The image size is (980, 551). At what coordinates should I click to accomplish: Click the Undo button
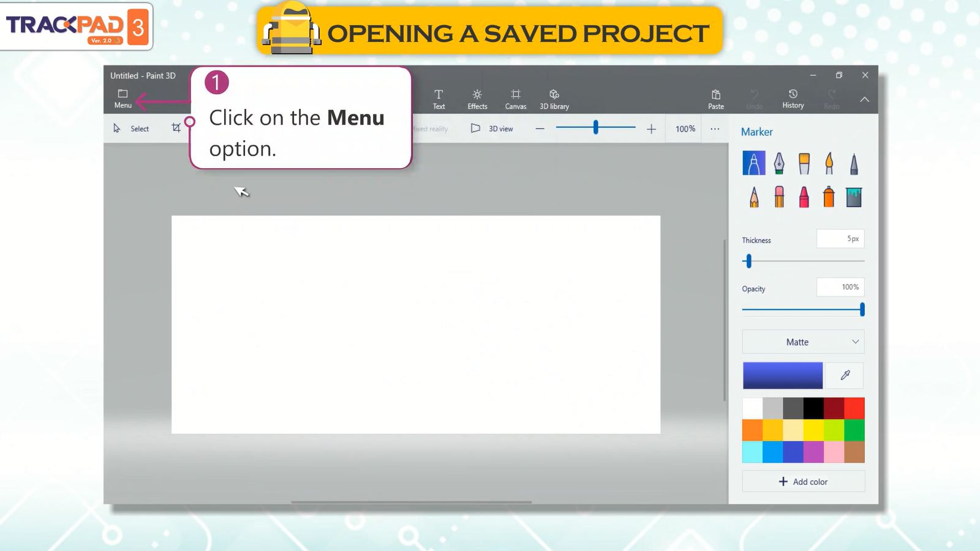tap(755, 99)
